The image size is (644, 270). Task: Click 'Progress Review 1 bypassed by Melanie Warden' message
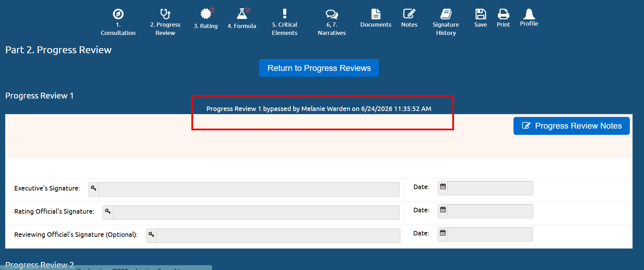tap(319, 109)
